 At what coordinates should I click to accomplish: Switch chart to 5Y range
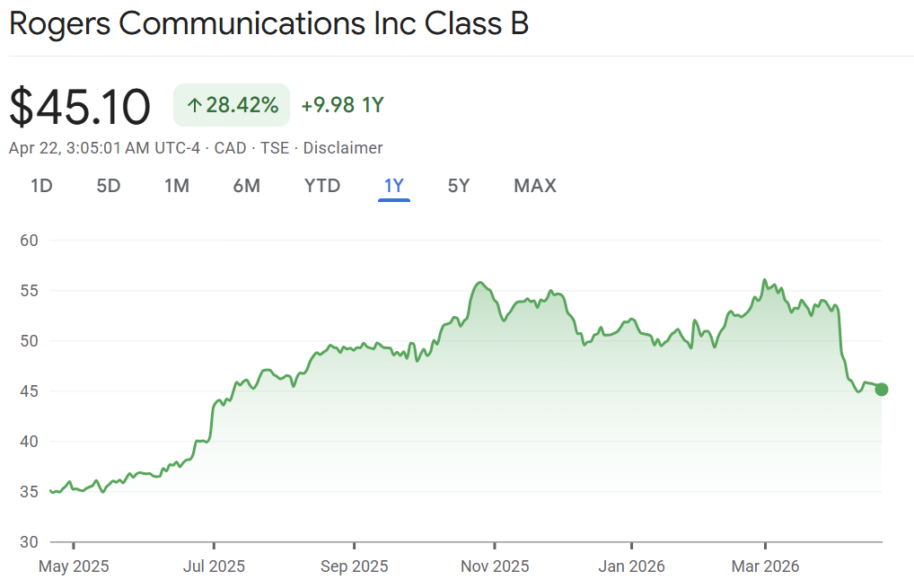(x=459, y=186)
